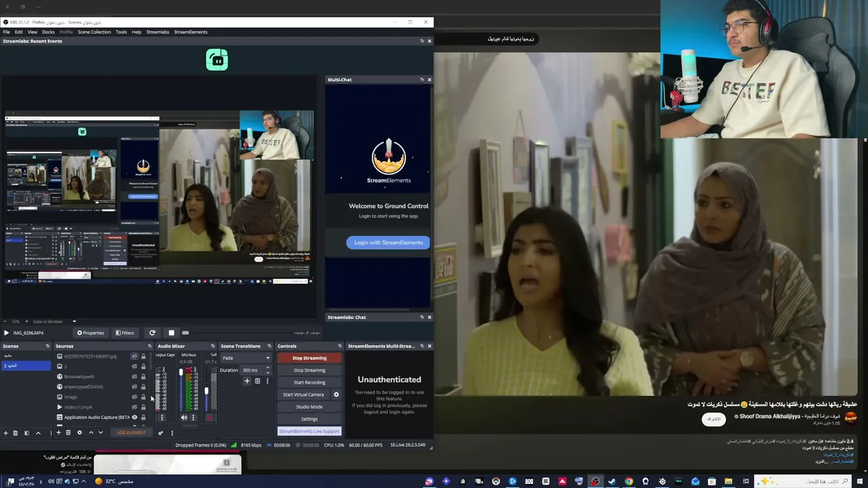Open Mic/Aux channel options menu
Screen dimensions: 868x488
(193, 418)
